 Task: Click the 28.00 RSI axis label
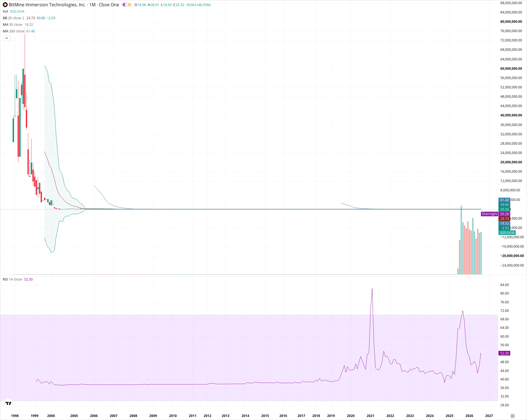pos(504,405)
